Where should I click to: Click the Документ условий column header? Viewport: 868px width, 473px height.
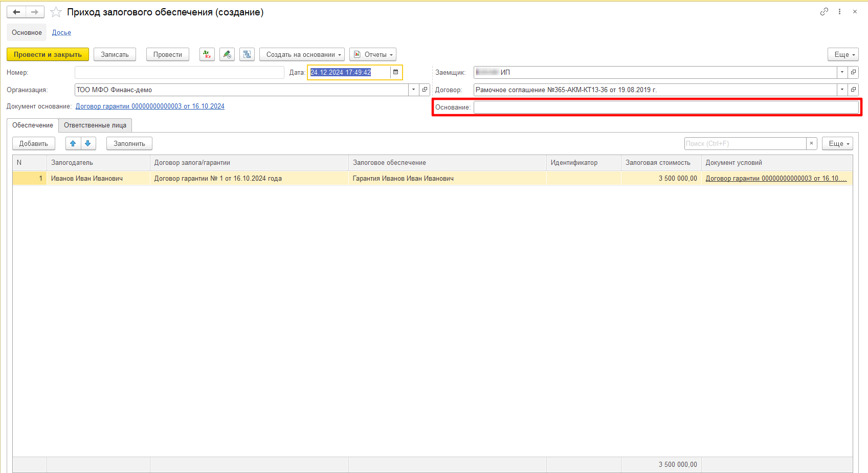point(777,162)
